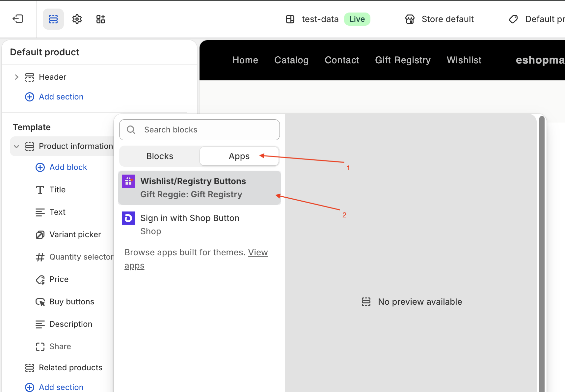Click the block picker vertical scrollbar
This screenshot has height=392, width=565.
[x=542, y=254]
